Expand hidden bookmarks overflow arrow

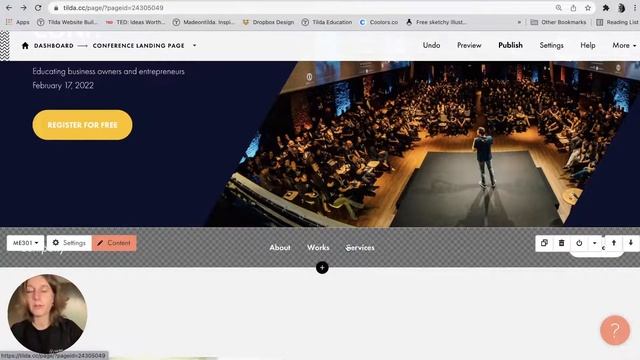(x=519, y=22)
